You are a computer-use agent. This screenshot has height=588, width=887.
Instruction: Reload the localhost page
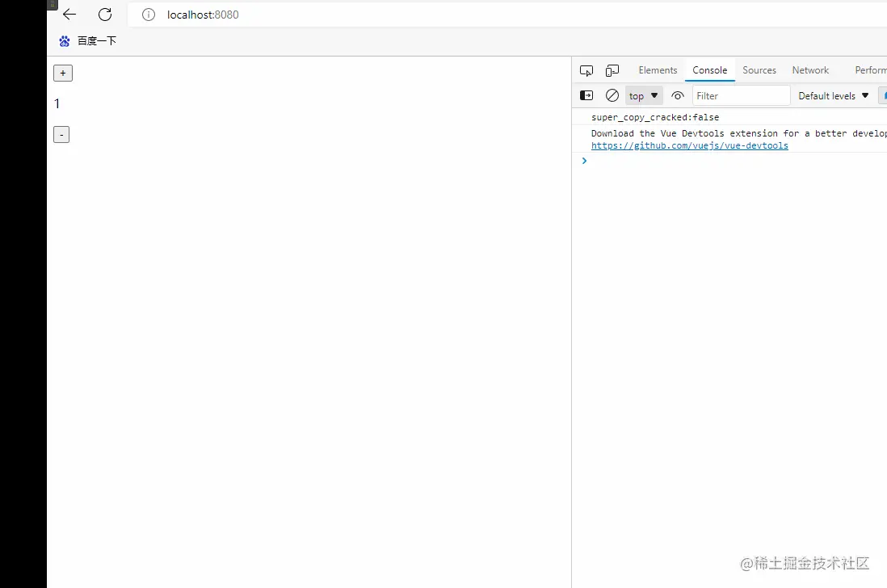[105, 15]
